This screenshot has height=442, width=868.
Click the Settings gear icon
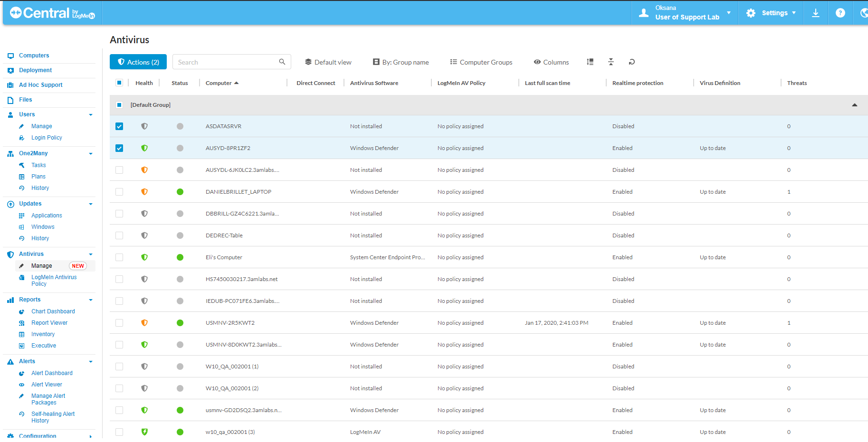(x=751, y=13)
